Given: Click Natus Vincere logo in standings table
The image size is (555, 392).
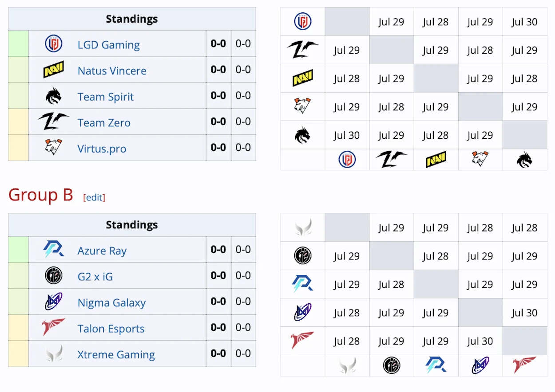Looking at the screenshot, I should [x=53, y=70].
